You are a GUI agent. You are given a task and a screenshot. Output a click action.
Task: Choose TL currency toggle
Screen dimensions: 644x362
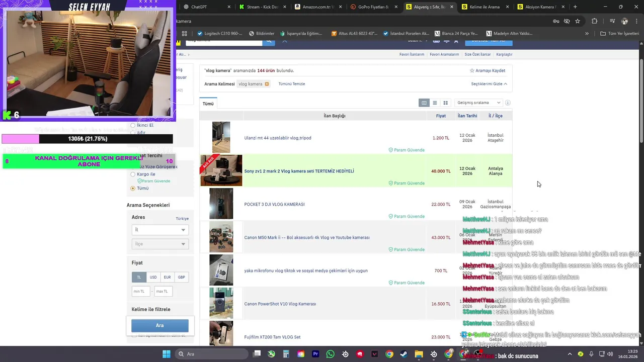[x=139, y=277]
